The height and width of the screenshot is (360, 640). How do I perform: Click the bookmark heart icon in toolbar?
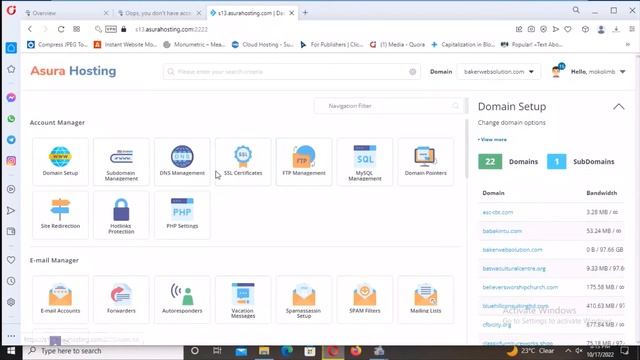pos(568,29)
